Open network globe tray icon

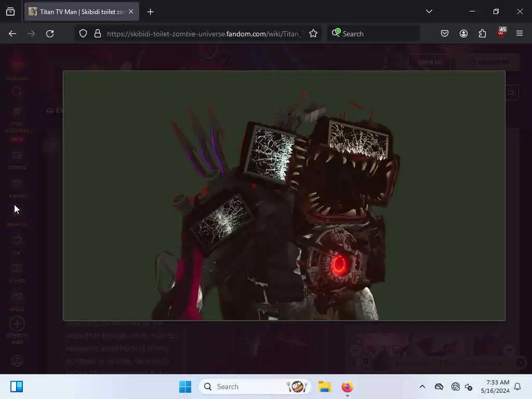point(455,387)
